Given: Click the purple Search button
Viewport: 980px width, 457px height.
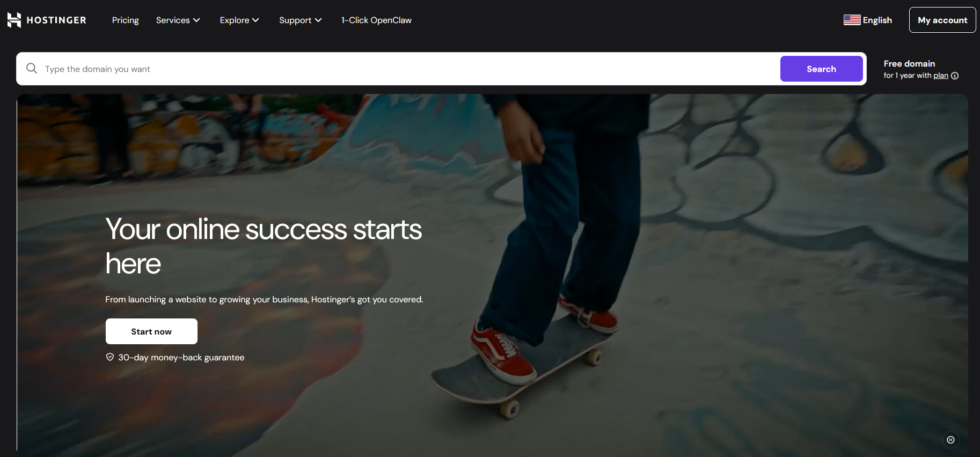Looking at the screenshot, I should coord(821,69).
